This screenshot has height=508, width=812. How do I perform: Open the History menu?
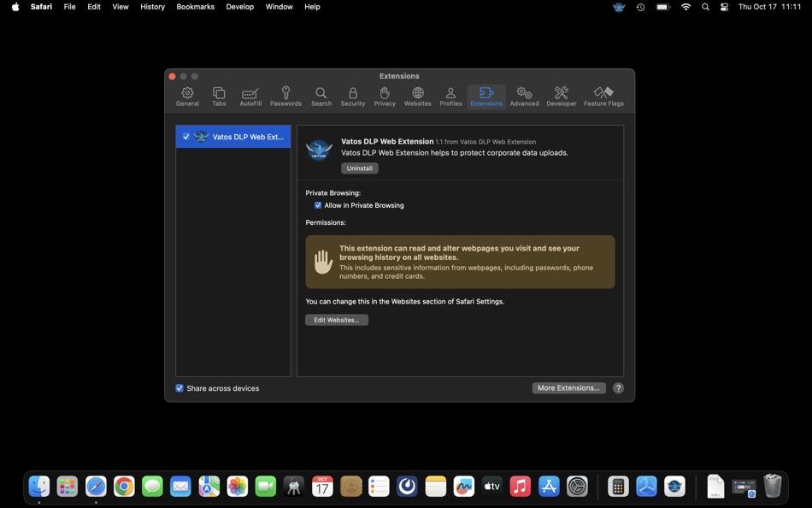pyautogui.click(x=152, y=7)
